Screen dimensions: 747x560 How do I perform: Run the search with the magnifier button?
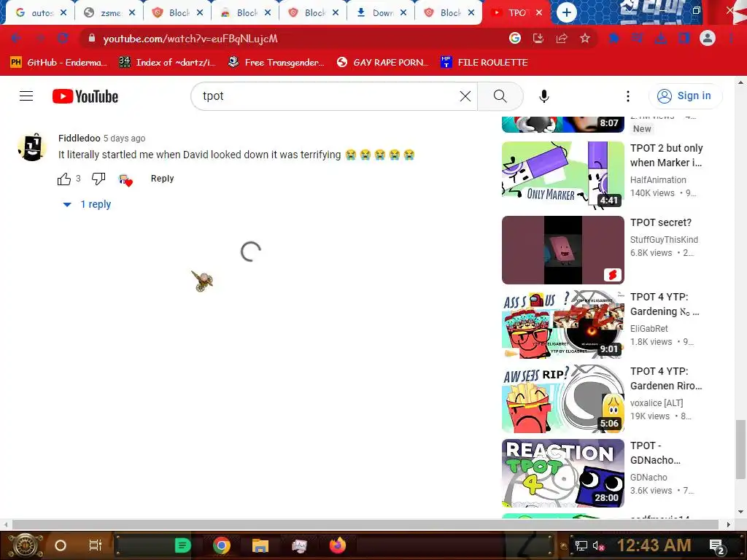[500, 96]
